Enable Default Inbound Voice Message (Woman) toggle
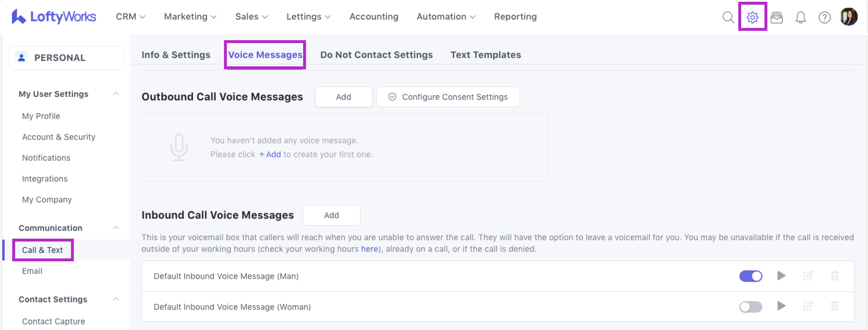The height and width of the screenshot is (330, 868). tap(750, 307)
